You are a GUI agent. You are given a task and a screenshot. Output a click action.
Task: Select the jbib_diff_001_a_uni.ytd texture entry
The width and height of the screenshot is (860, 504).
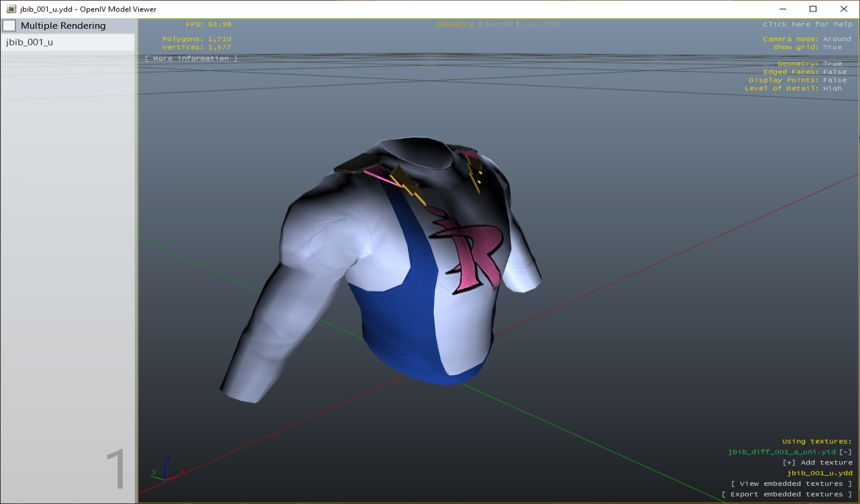782,452
